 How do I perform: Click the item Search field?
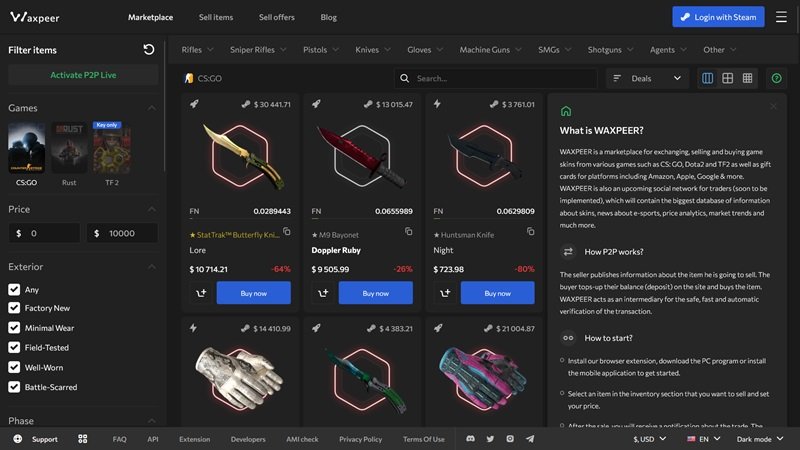[495, 78]
